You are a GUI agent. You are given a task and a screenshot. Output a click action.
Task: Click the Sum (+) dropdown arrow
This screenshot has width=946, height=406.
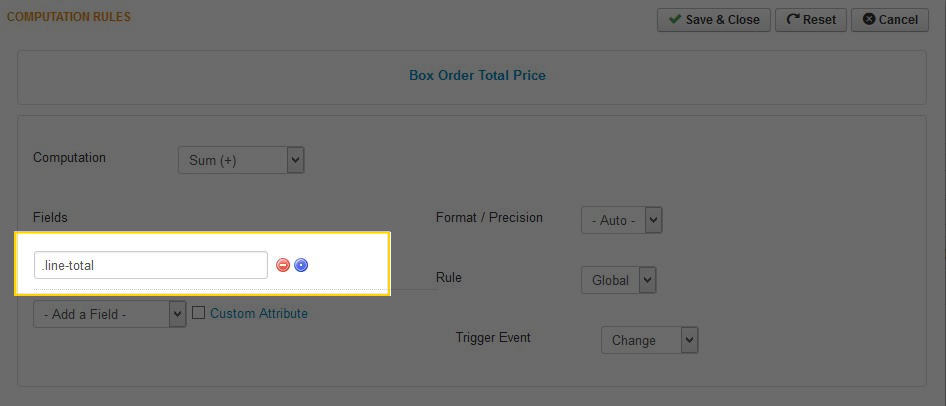[295, 160]
